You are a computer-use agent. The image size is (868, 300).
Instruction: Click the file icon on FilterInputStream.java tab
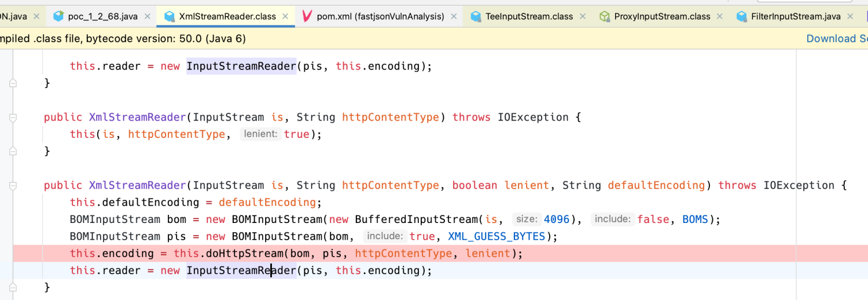[742, 16]
